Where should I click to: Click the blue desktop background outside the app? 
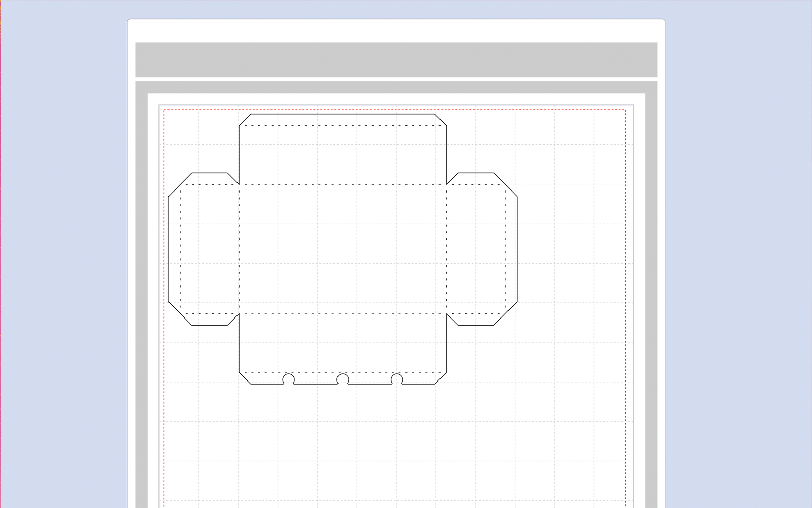(x=736, y=254)
